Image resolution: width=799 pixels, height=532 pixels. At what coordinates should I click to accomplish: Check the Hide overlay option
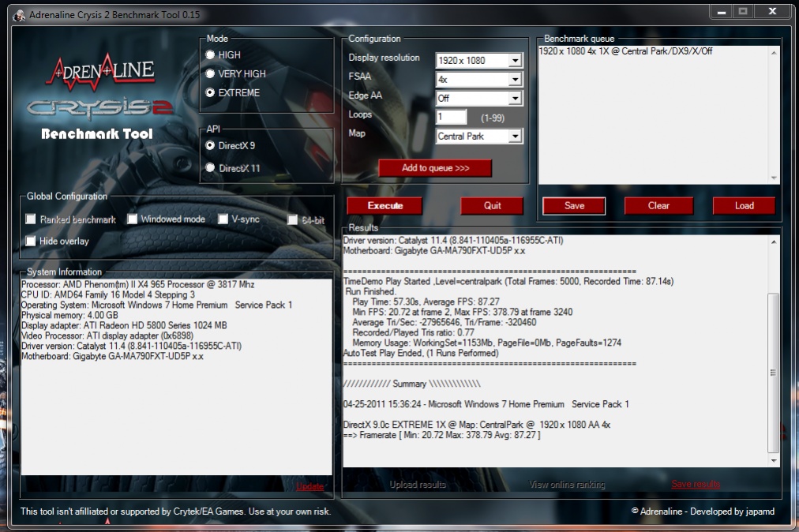coord(31,241)
